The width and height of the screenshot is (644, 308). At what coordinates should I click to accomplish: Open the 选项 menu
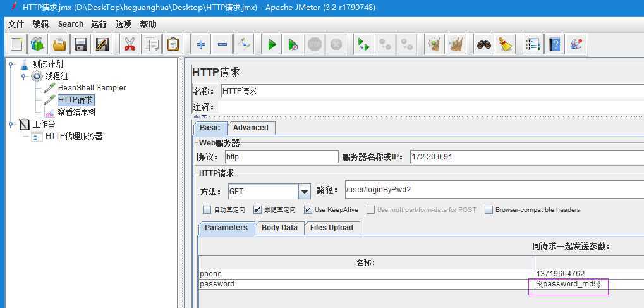123,24
